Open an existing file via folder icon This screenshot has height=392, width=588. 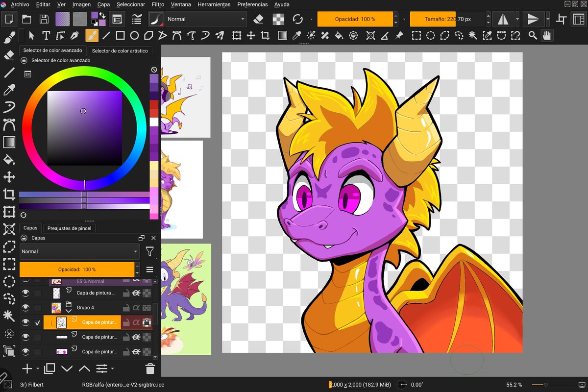click(26, 19)
